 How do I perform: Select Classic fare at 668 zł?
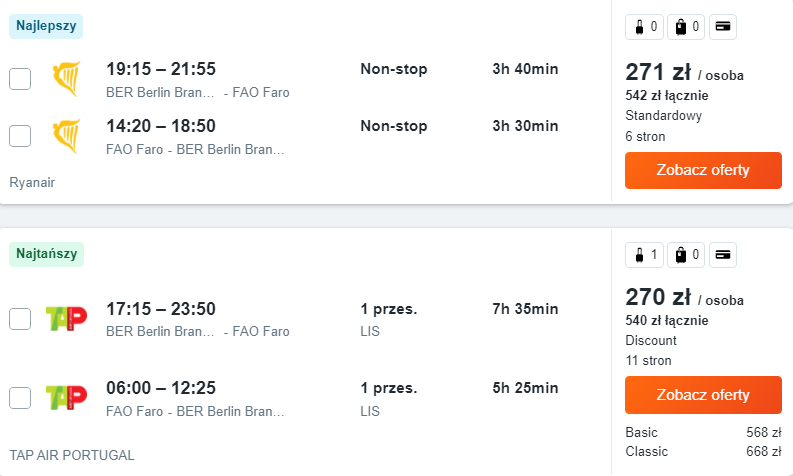click(702, 452)
